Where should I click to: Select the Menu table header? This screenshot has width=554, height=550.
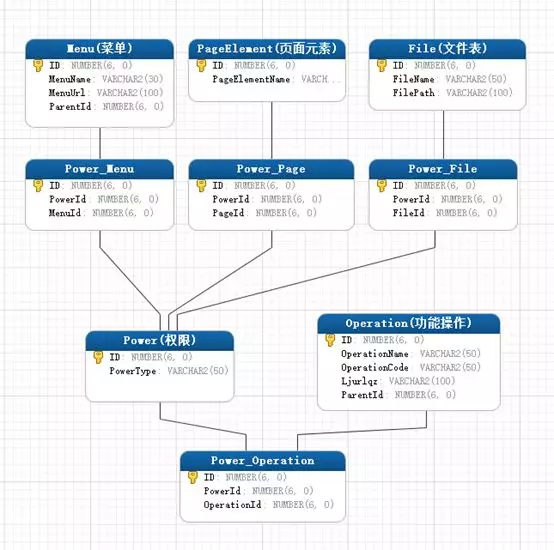pos(100,49)
